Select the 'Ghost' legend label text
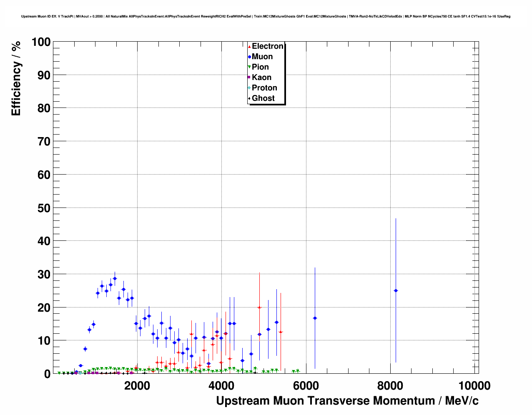Screen dimensions: 532x415 coord(263,98)
